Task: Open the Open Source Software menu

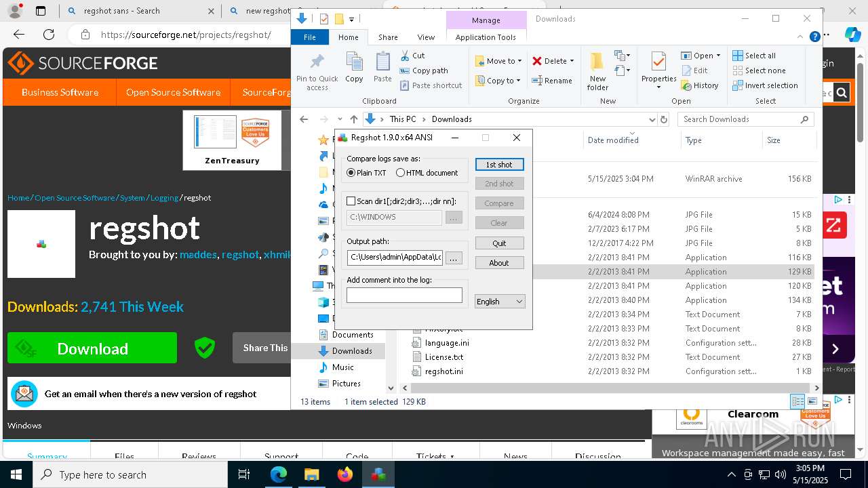Action: 173,92
